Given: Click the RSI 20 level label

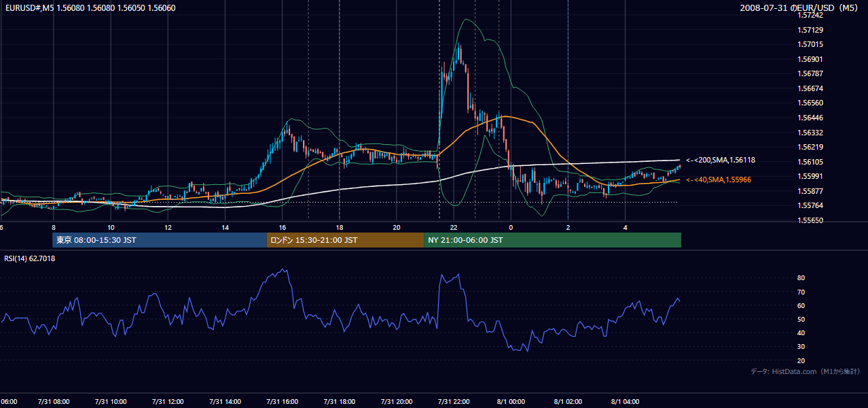Looking at the screenshot, I should click(x=801, y=360).
